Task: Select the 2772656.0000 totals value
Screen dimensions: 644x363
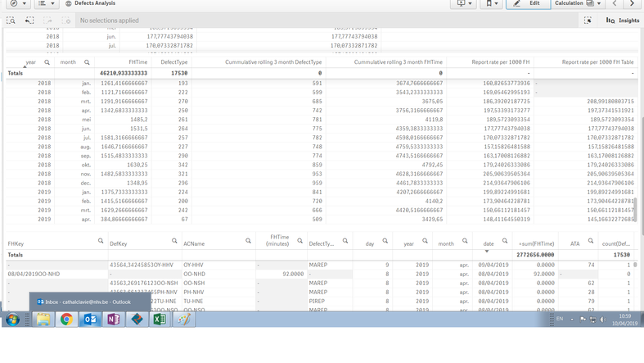Action: [x=535, y=255]
